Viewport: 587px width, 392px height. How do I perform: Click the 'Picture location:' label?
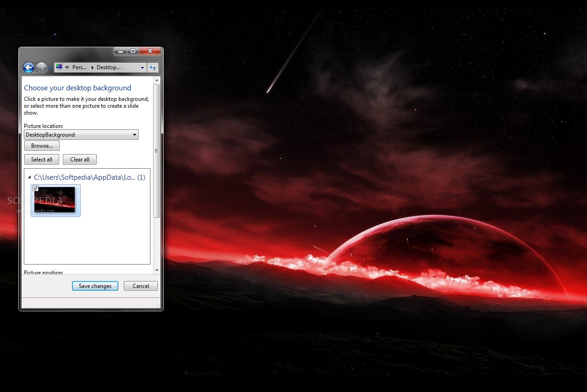tap(44, 126)
